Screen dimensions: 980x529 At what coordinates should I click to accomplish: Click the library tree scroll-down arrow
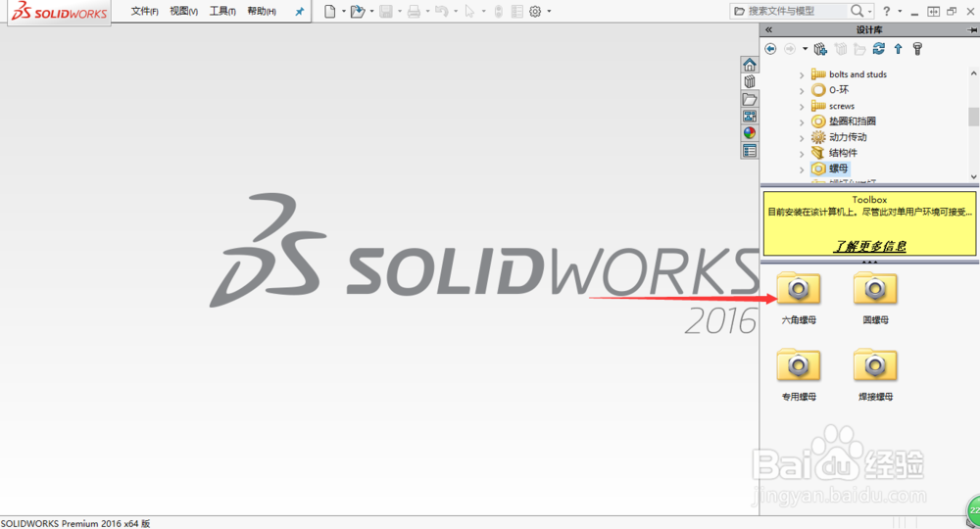point(973,176)
